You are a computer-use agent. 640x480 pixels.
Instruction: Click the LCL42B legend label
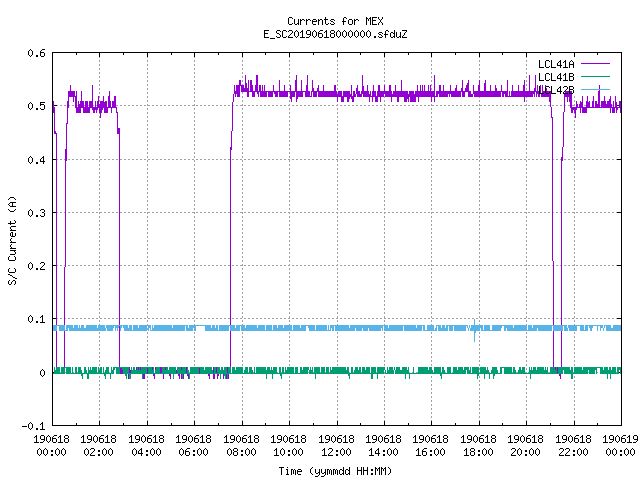point(556,90)
